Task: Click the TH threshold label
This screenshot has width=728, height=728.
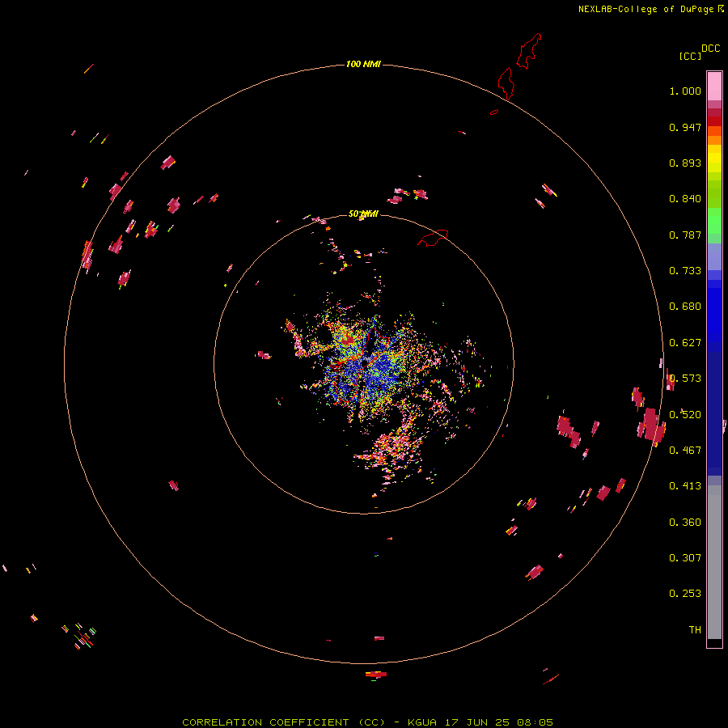Action: click(x=695, y=630)
